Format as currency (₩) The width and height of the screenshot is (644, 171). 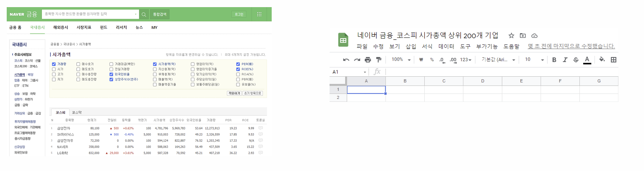(x=422, y=60)
